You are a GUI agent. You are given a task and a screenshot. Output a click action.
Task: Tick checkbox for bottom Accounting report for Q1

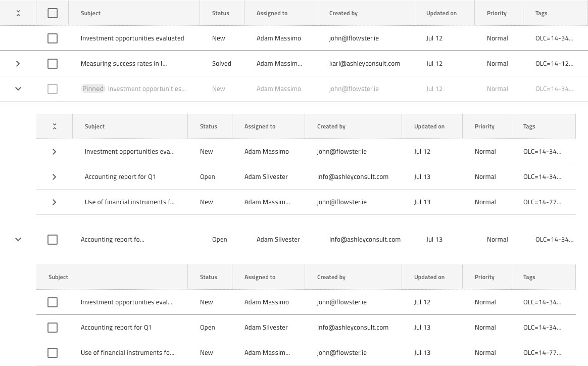point(53,328)
